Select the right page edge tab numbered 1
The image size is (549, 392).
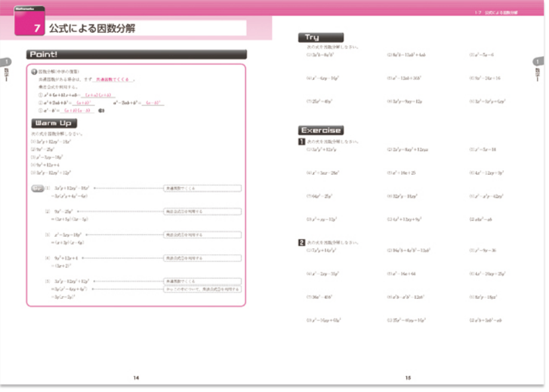[x=538, y=62]
